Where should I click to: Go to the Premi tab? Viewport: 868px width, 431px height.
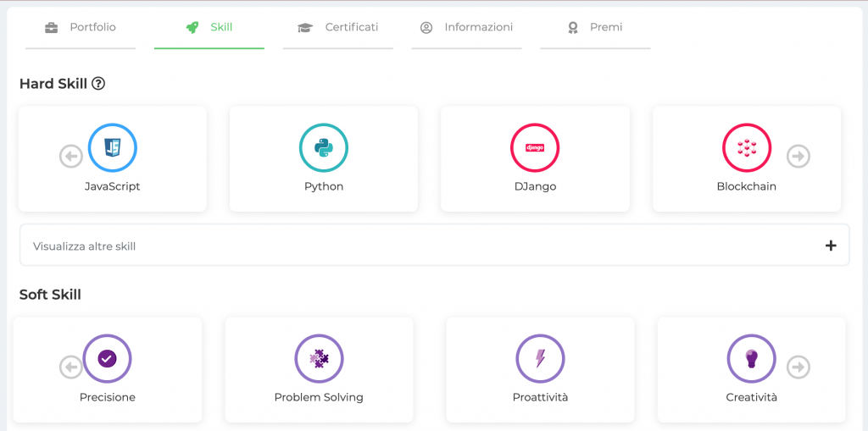595,28
